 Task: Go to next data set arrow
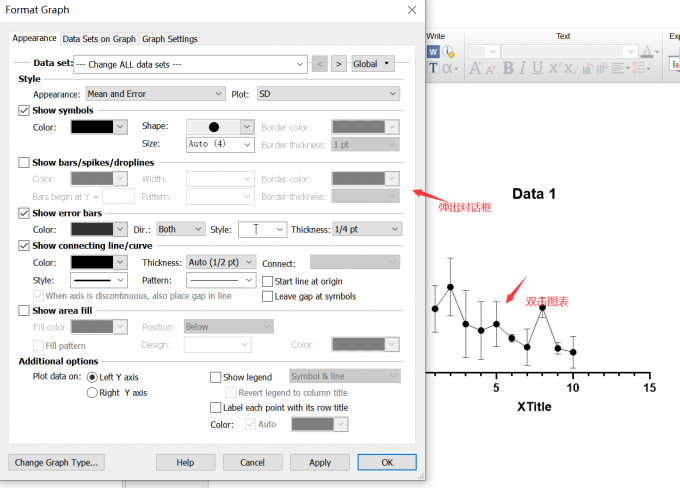point(339,64)
